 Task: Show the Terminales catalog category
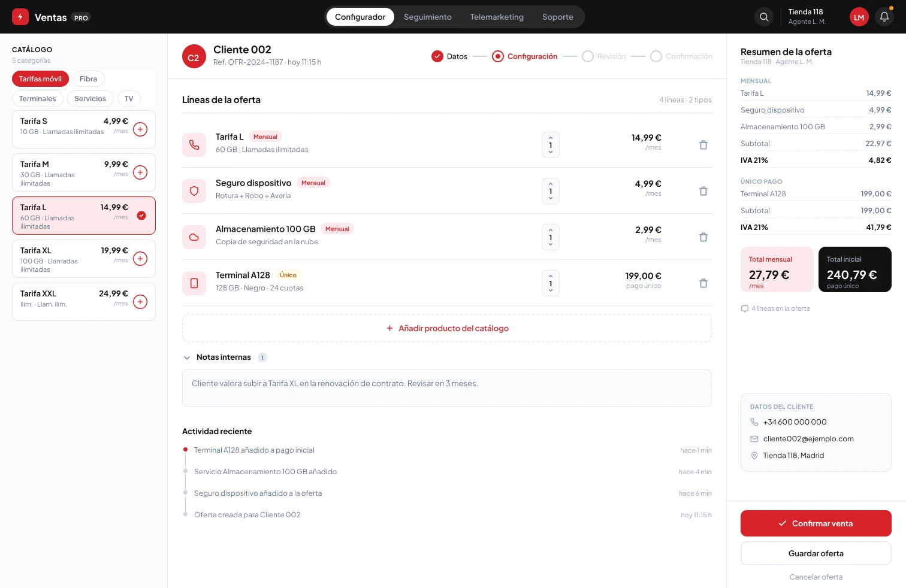click(x=38, y=99)
